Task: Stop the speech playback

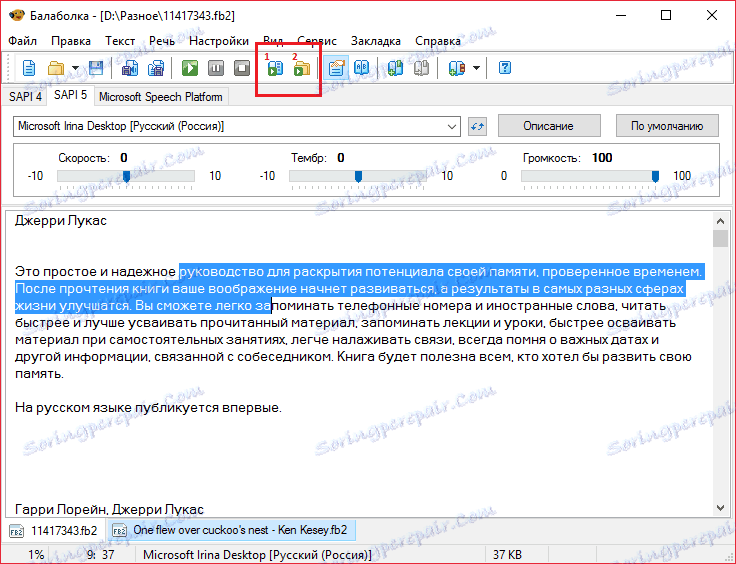Action: coord(242,68)
